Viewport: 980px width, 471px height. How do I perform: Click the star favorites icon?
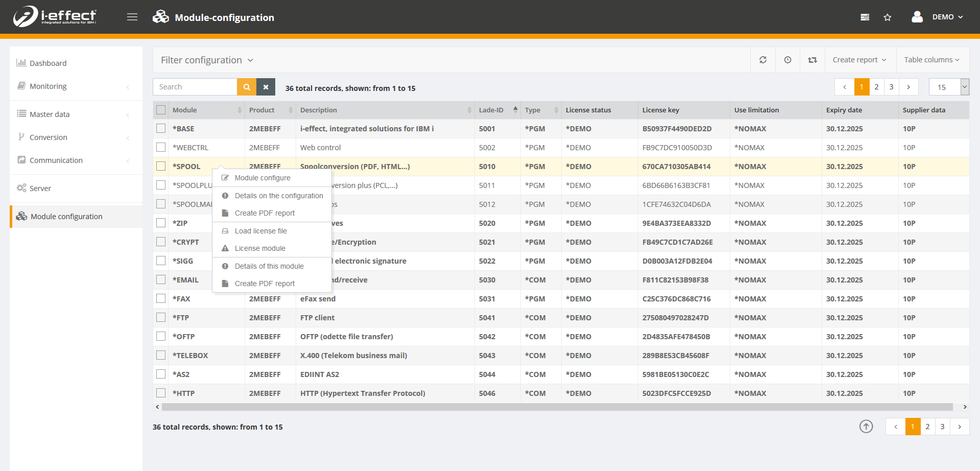pyautogui.click(x=888, y=17)
